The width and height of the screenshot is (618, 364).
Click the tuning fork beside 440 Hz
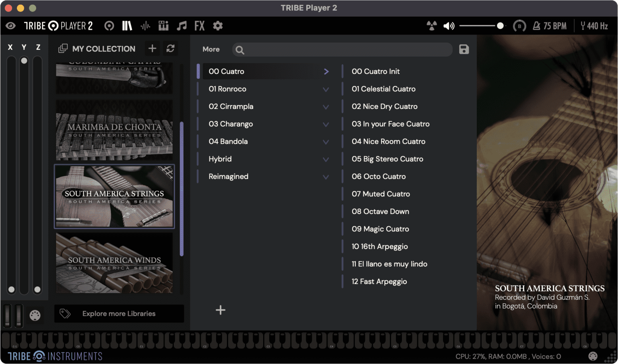(583, 26)
